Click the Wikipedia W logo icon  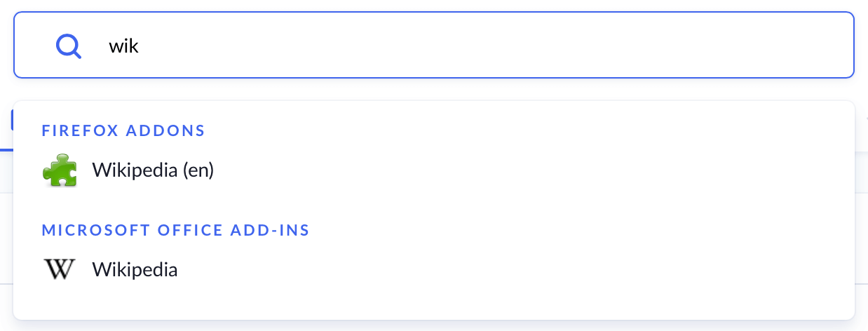[59, 269]
